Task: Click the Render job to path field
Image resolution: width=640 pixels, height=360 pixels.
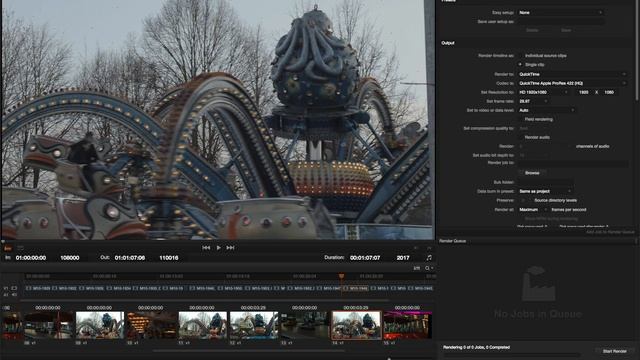Action: pyautogui.click(x=572, y=163)
